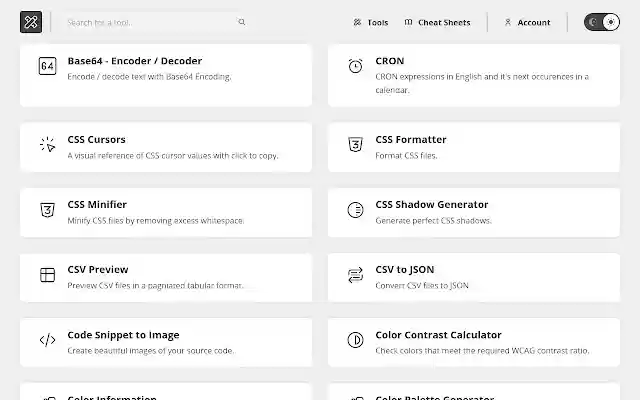Image resolution: width=640 pixels, height=400 pixels.
Task: Open the Tools menu
Action: pos(371,22)
